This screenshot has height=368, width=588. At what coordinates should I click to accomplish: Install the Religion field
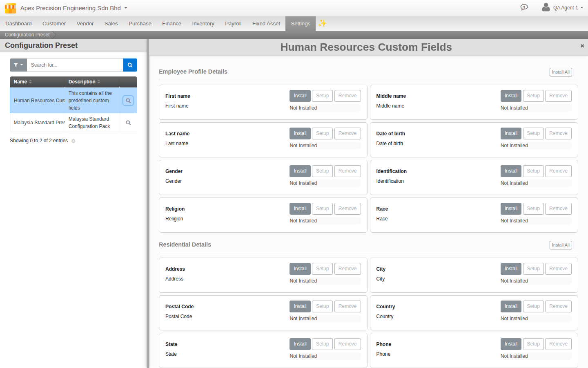tap(300, 209)
